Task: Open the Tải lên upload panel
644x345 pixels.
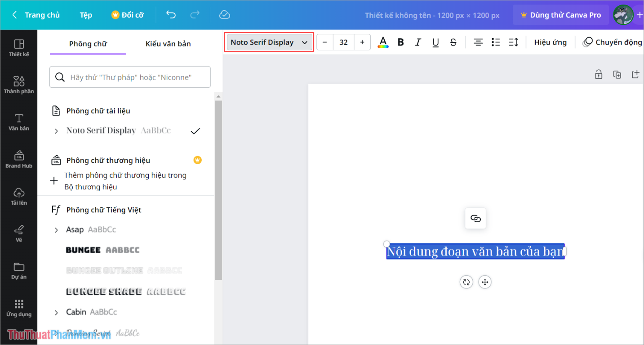Action: tap(19, 196)
